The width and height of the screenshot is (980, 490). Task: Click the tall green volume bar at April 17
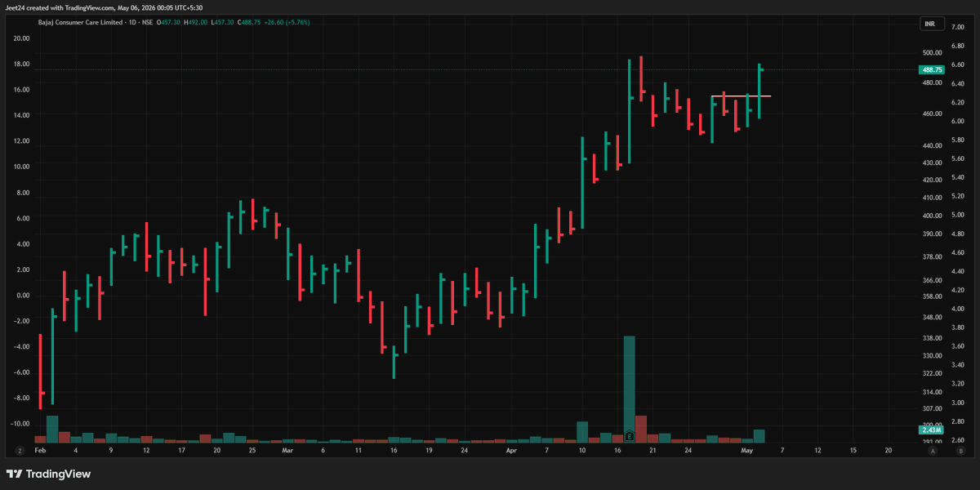[629, 389]
